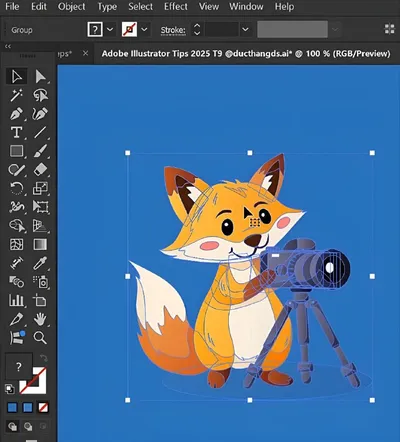Open the Effect menu
400x442 pixels.
pyautogui.click(x=176, y=6)
